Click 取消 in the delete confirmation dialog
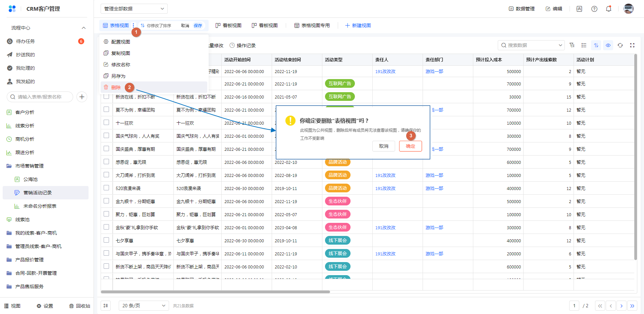Screen dimensions: 644x314 pos(383,146)
